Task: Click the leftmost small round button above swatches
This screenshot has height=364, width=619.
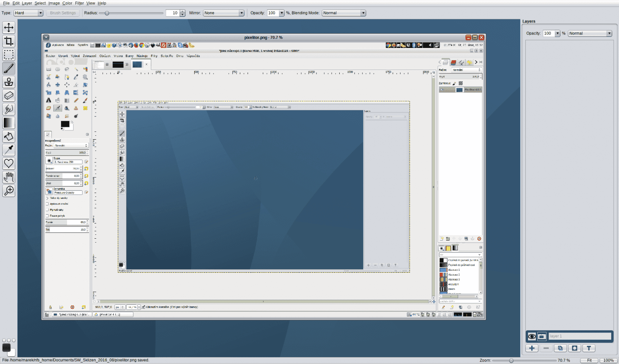Action: pyautogui.click(x=4, y=340)
